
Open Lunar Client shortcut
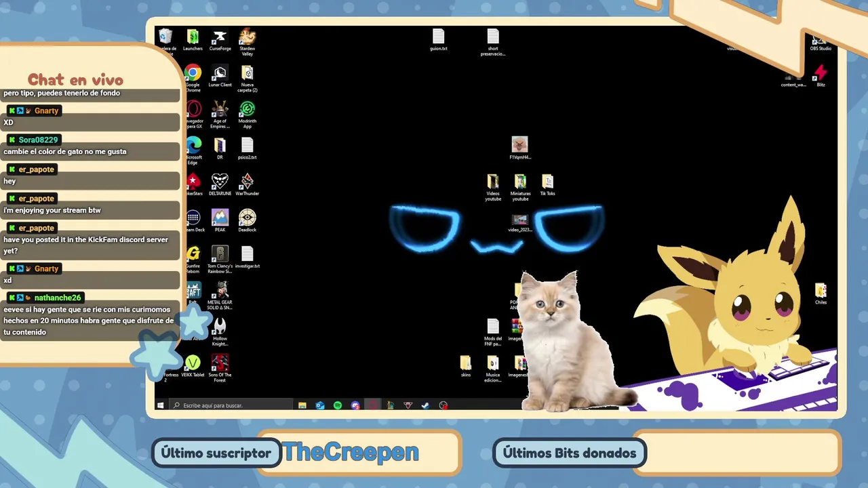click(x=220, y=76)
